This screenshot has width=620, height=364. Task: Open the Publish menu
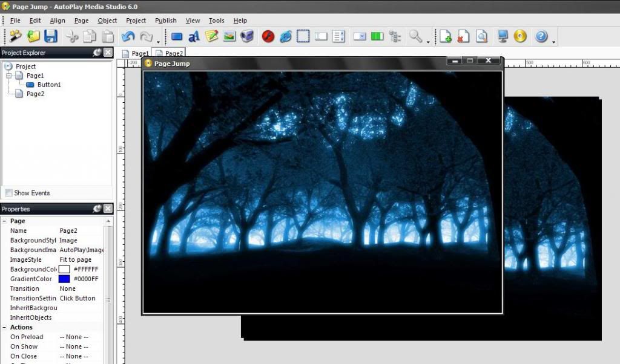(x=165, y=21)
